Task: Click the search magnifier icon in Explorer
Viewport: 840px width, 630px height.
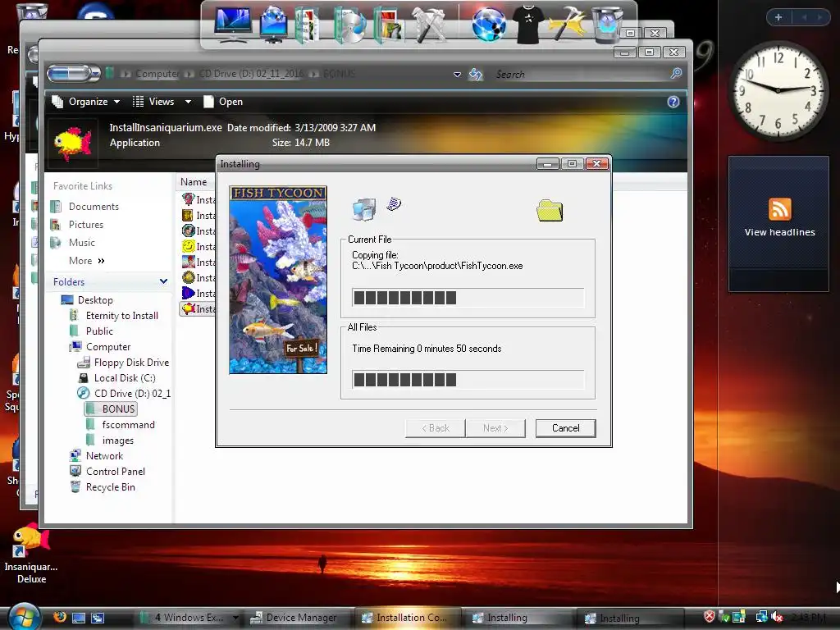Action: pos(676,73)
